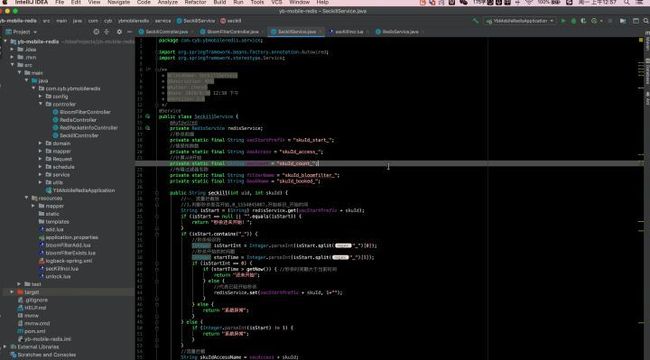Fold the seckill method in gutter

(x=157, y=193)
